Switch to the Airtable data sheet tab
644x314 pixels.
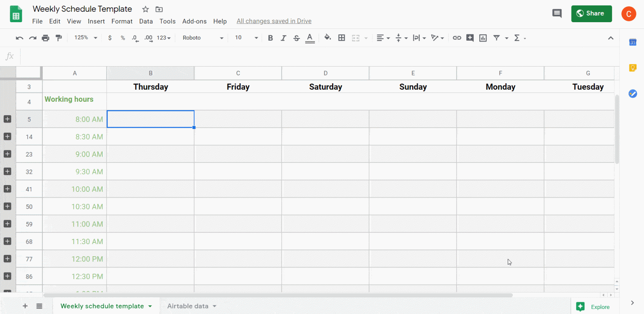click(x=187, y=306)
